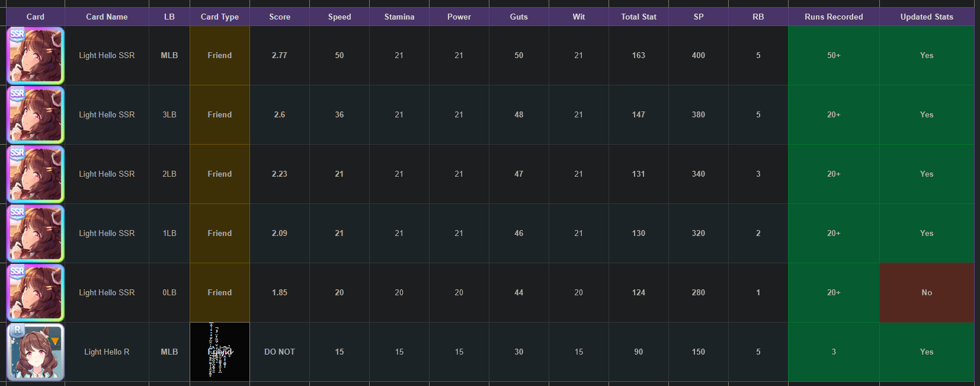Select the LB column header
Screen dimensions: 980x386
pos(169,17)
